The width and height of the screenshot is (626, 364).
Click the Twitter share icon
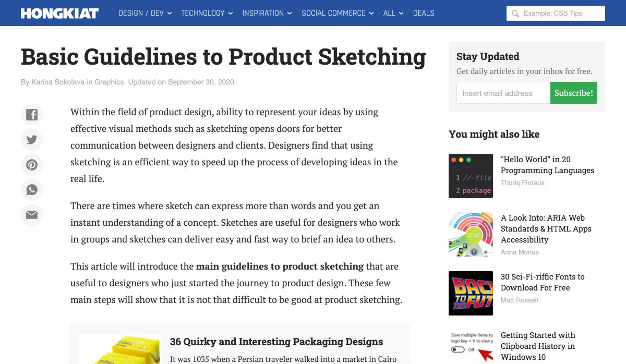pyautogui.click(x=32, y=140)
